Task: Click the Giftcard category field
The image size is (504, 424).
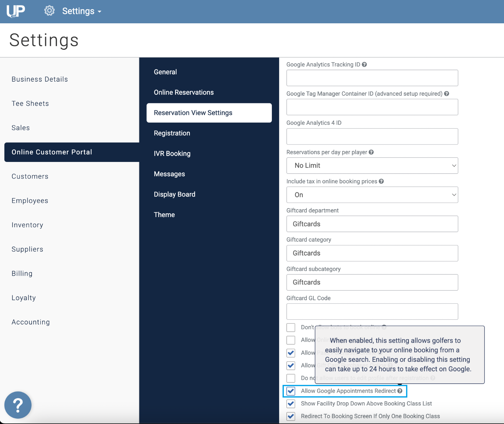Action: click(x=372, y=253)
